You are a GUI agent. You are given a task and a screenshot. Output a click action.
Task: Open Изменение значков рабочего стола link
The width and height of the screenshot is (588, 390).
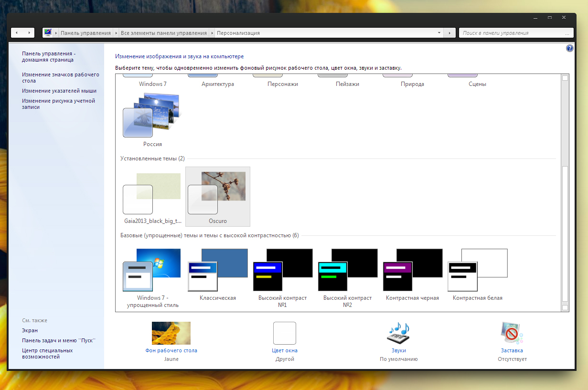click(x=61, y=78)
